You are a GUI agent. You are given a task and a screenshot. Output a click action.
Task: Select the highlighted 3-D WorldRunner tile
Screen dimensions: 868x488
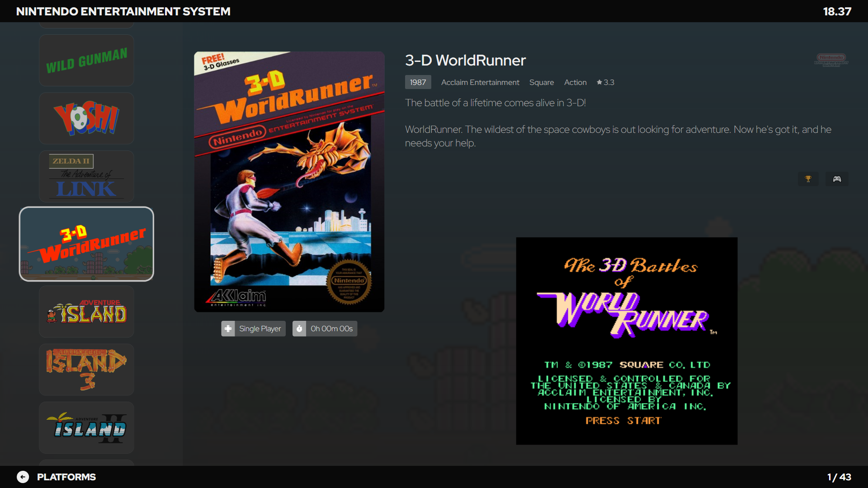(86, 244)
